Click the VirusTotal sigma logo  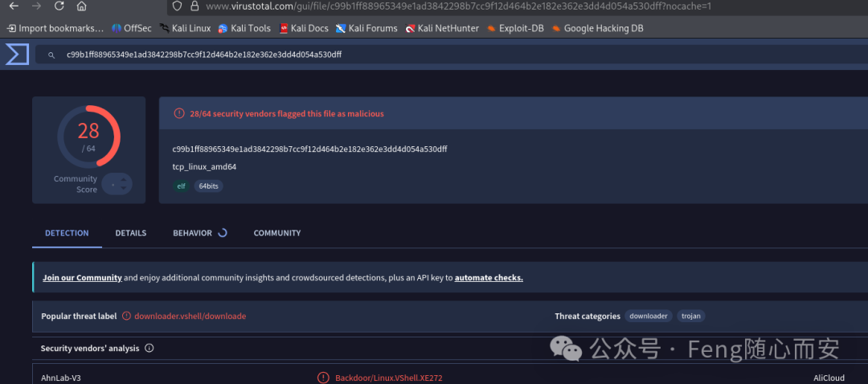(17, 54)
